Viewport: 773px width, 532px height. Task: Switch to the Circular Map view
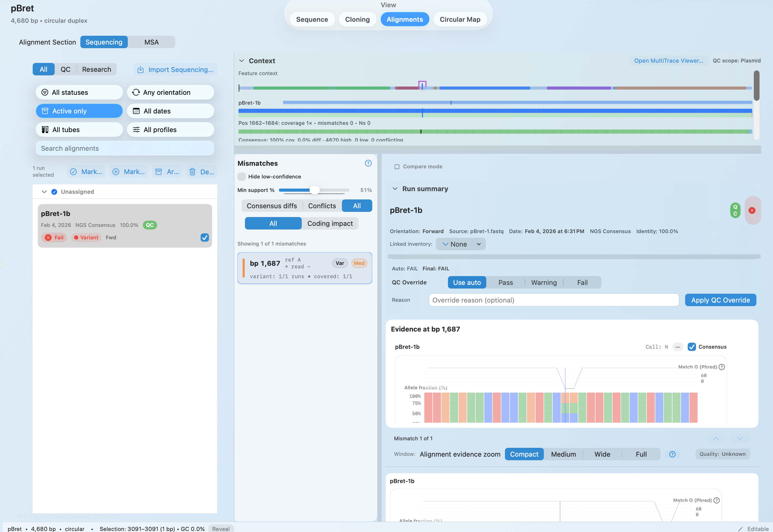[460, 19]
